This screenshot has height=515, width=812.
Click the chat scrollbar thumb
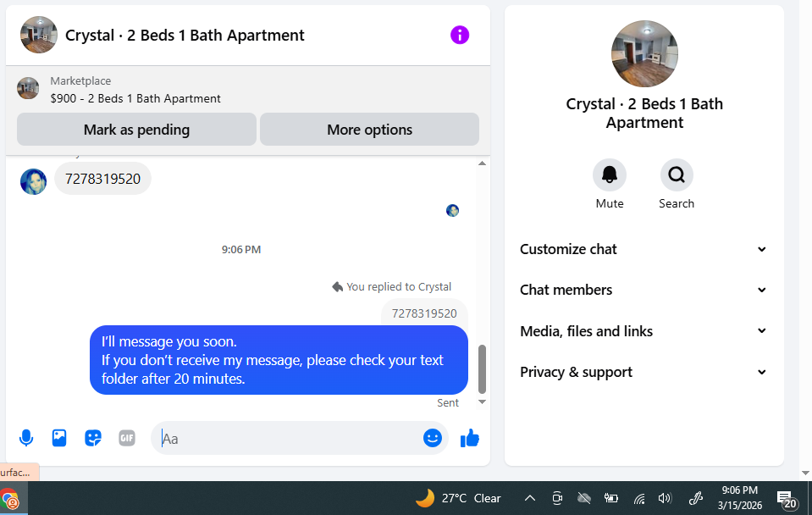coord(482,369)
